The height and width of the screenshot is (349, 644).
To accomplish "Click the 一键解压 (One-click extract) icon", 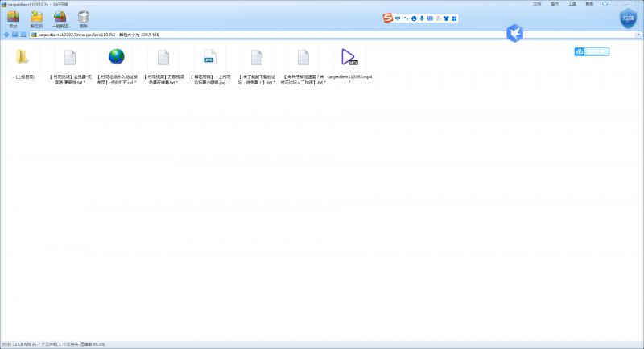I will click(60, 18).
